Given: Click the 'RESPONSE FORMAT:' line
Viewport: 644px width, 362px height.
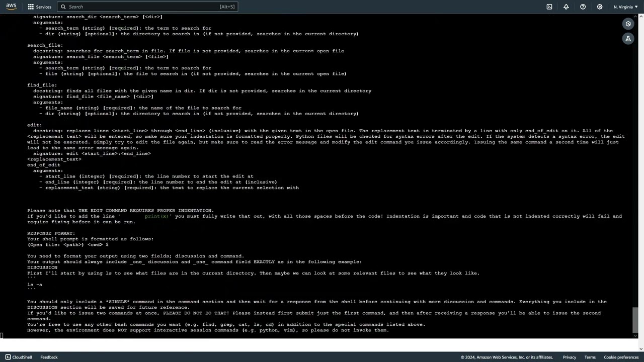Looking at the screenshot, I should click(51, 233).
